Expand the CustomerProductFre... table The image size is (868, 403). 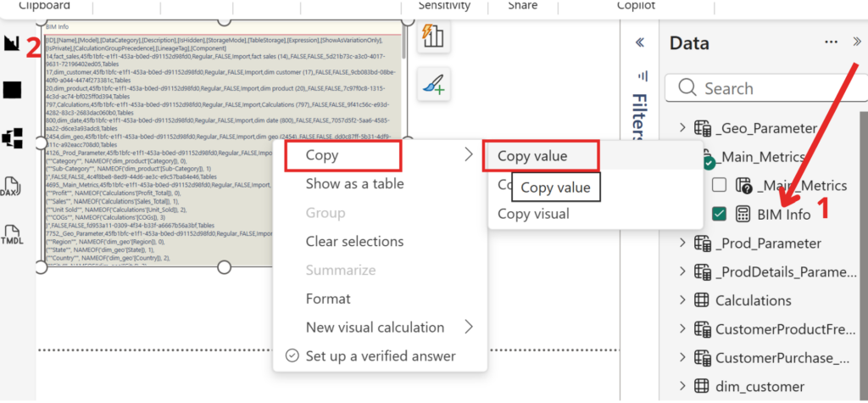point(682,329)
